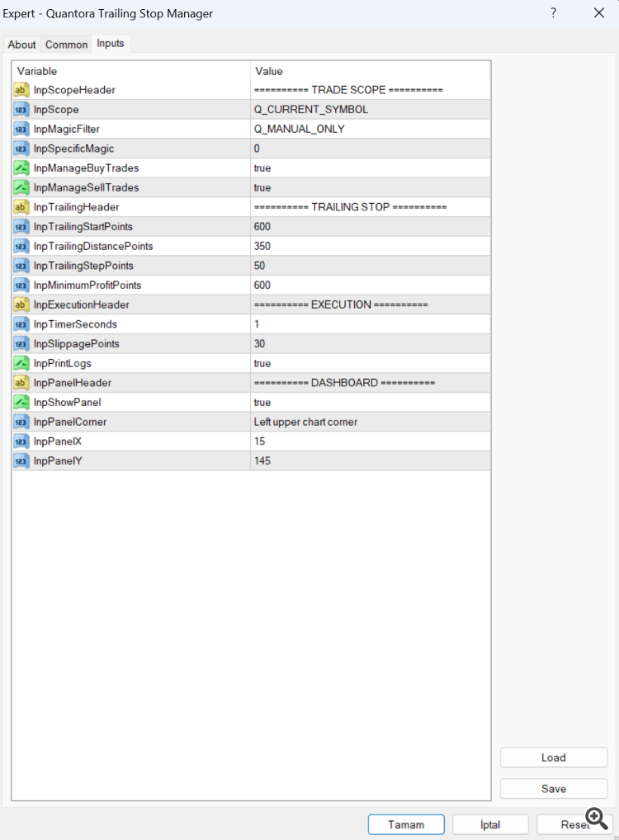Click the integer icon beside InpTimerSeconds
Viewport: 619px width, 840px height.
coord(21,324)
